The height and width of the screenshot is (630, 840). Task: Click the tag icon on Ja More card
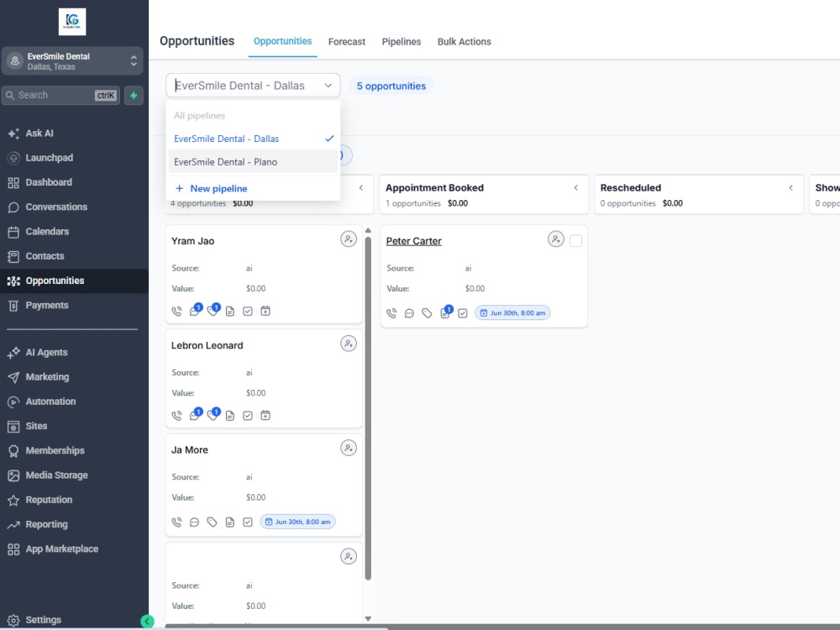[x=213, y=522]
